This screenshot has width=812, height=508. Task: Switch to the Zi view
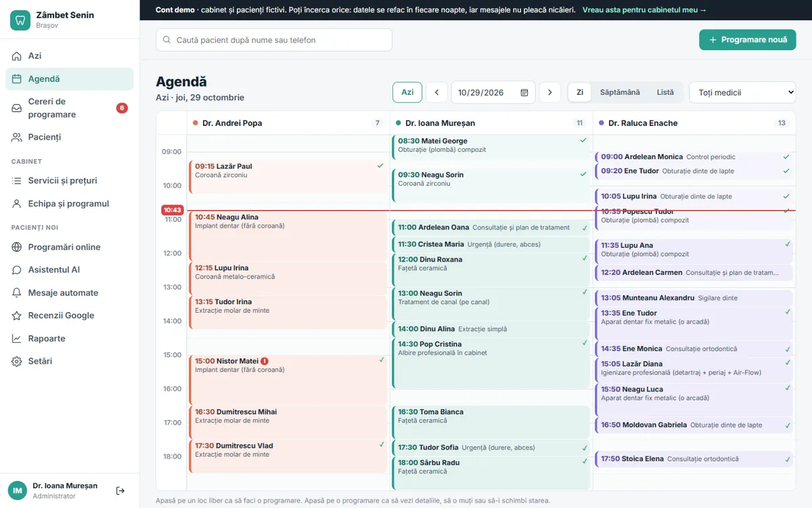(580, 92)
